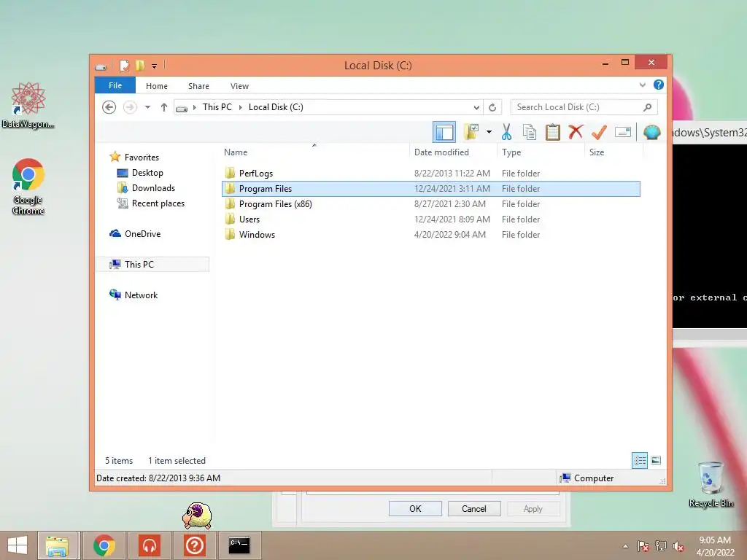This screenshot has height=560, width=747.
Task: Select the Program Files folder
Action: click(430, 189)
